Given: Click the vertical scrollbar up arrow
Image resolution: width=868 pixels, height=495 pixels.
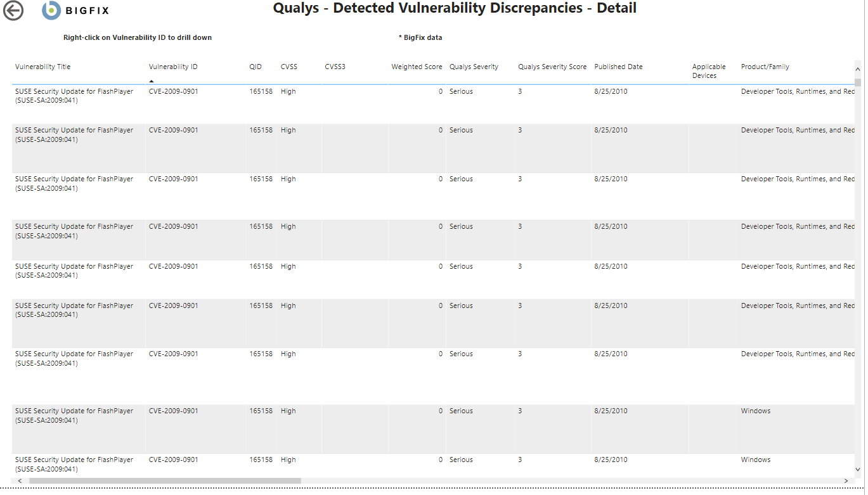Looking at the screenshot, I should pos(858,70).
